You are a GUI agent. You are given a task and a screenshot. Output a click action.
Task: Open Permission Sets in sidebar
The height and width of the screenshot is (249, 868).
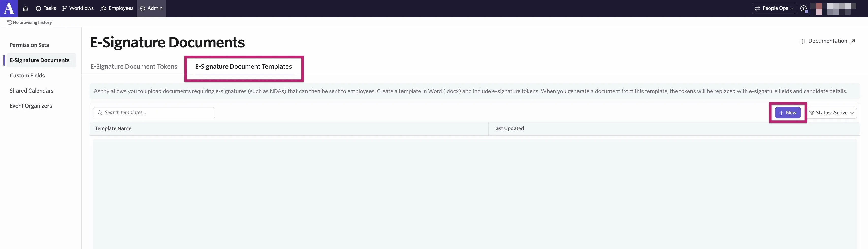tap(29, 45)
